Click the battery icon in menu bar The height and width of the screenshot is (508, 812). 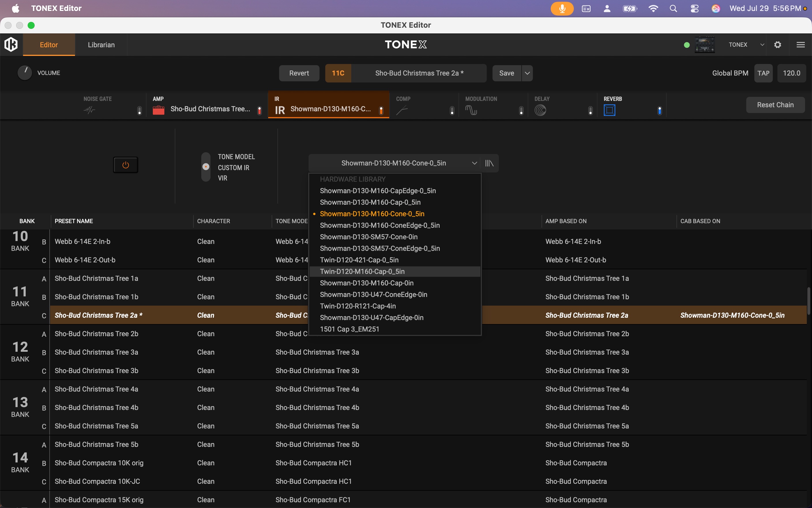pyautogui.click(x=630, y=8)
